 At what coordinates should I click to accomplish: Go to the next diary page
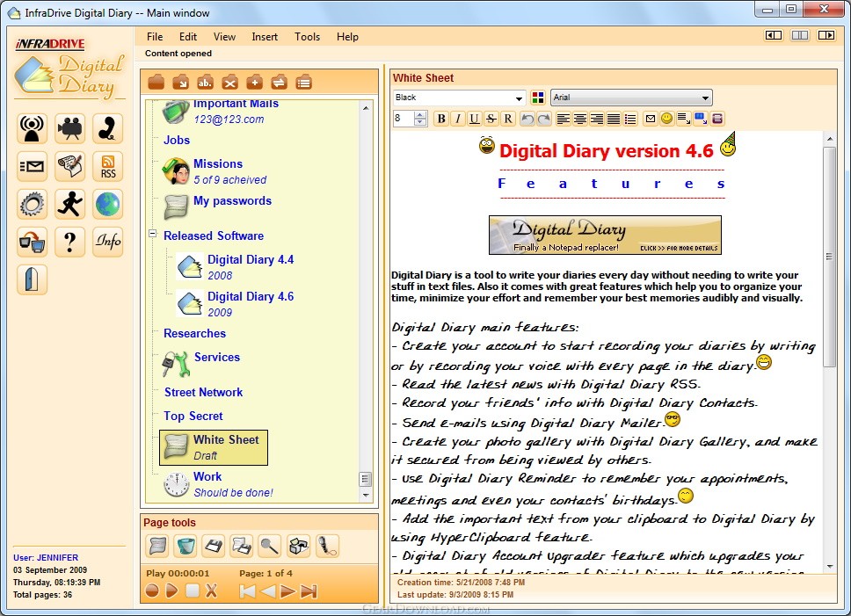click(287, 591)
